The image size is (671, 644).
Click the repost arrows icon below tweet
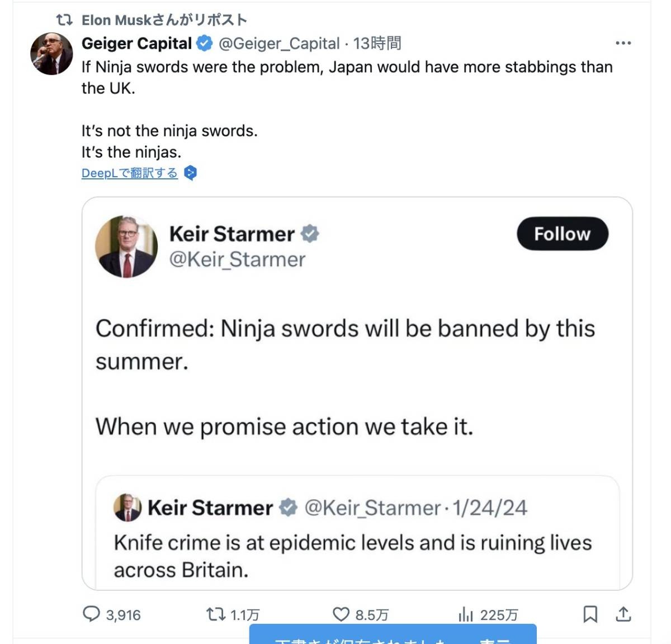coord(215,614)
